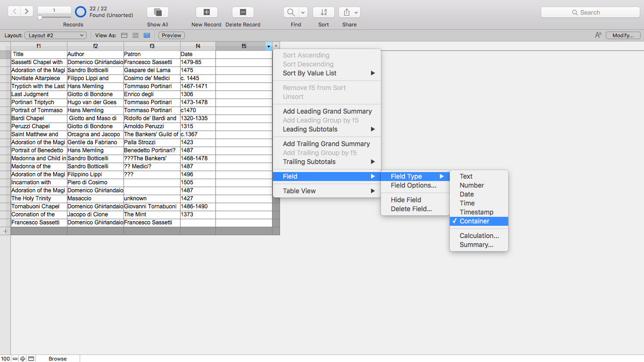Image resolution: width=644 pixels, height=362 pixels.
Task: Click the '1486-1490' date cell
Action: click(x=198, y=206)
